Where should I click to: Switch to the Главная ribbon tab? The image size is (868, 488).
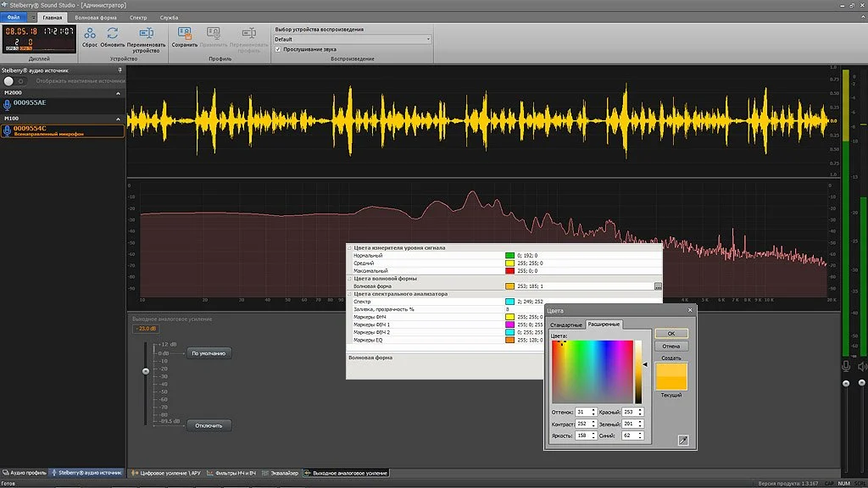point(53,18)
